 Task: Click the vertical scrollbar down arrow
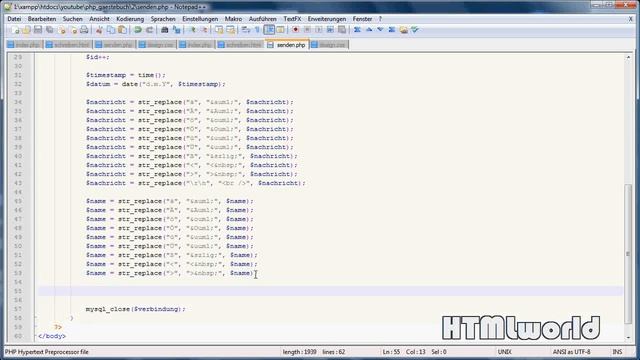tap(628, 338)
